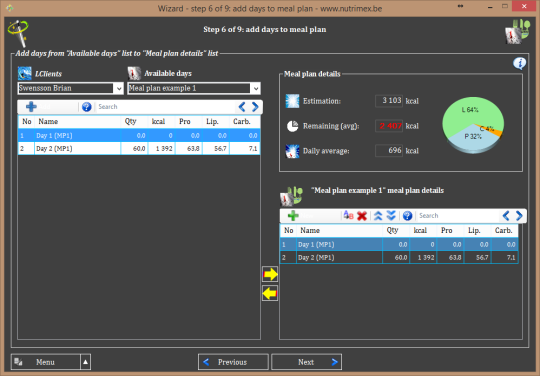Click the Available days icon
This screenshot has height=376, width=540.
point(134,73)
